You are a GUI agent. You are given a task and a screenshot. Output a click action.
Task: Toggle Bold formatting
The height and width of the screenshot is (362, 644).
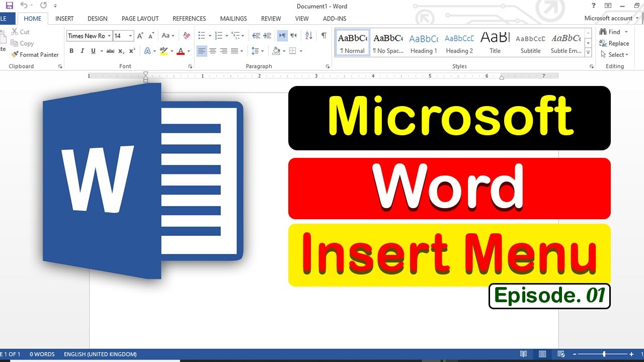[x=71, y=51]
